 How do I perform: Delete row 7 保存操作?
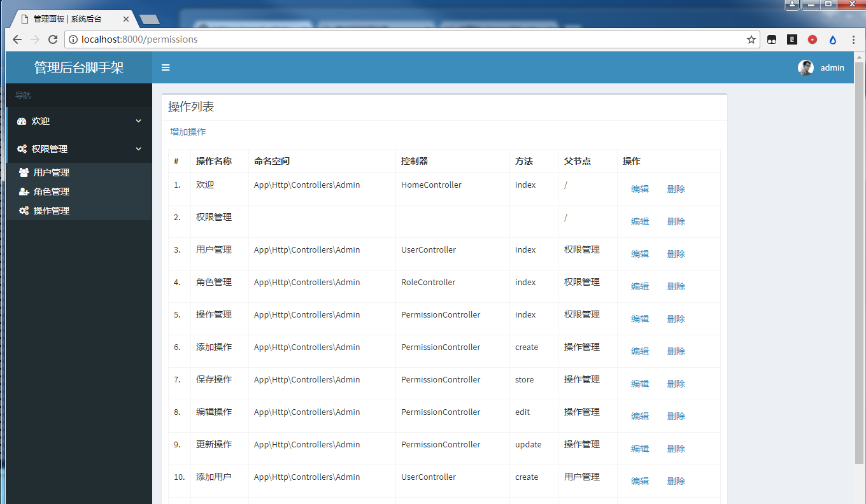676,384
